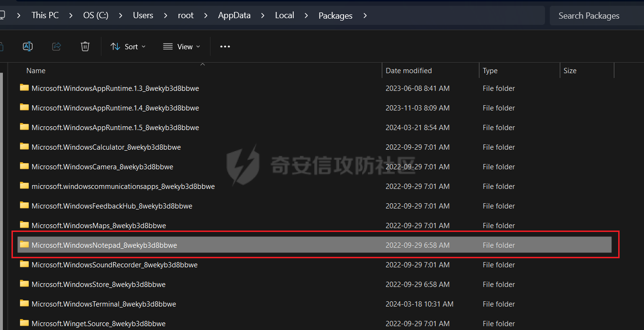Image resolution: width=644 pixels, height=330 pixels.
Task: Click date 2024-03-21 8:54 AM cell
Action: (x=418, y=127)
